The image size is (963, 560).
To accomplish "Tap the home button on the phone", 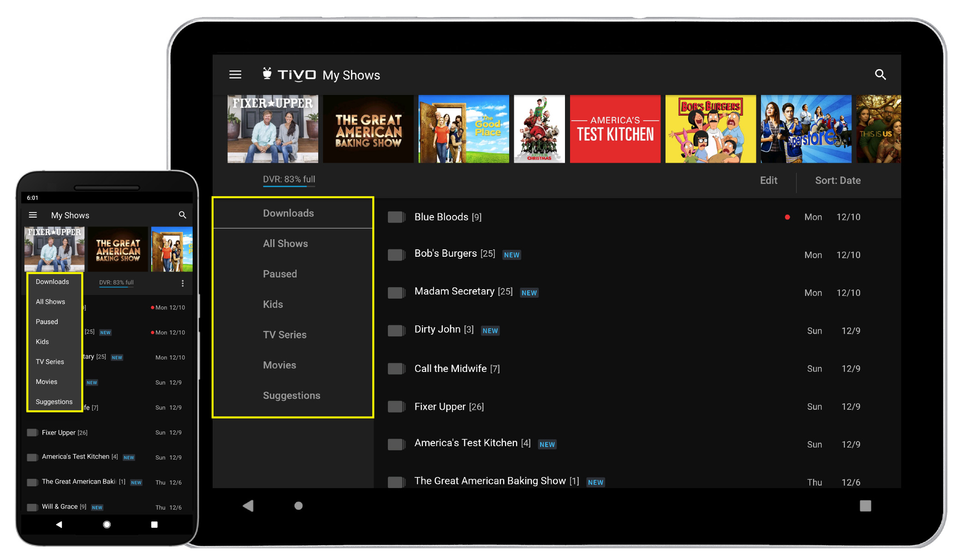I will pos(107,525).
